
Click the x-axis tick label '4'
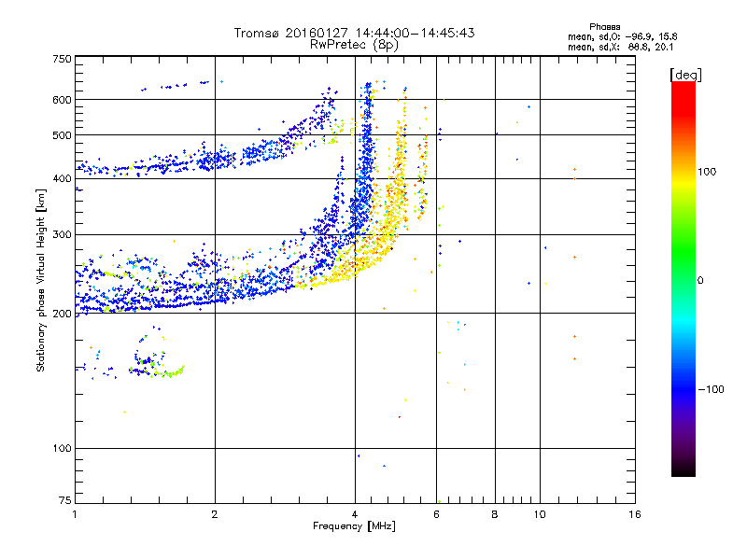click(x=355, y=514)
